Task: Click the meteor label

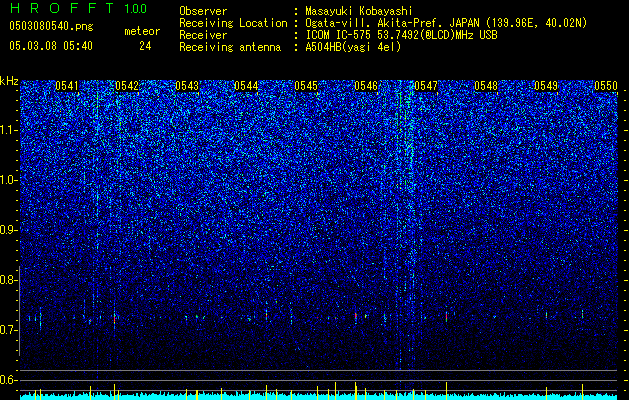Action: click(142, 31)
